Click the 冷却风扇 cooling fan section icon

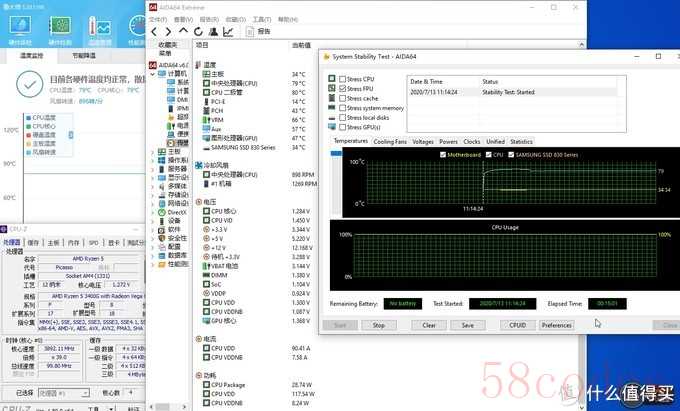[199, 165]
